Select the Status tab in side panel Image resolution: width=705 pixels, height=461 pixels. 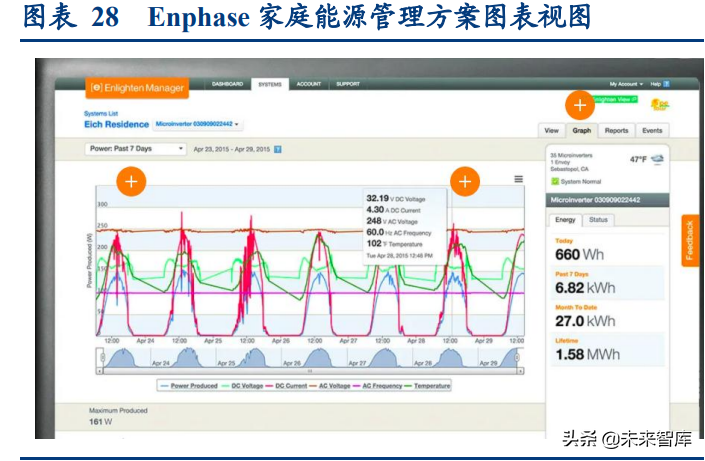click(x=598, y=220)
